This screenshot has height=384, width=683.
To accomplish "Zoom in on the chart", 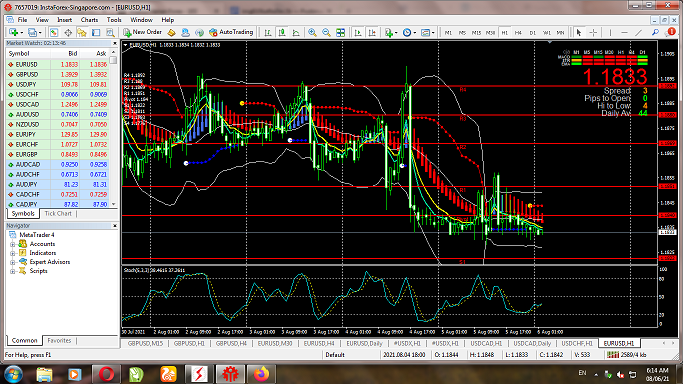I will tap(312, 32).
